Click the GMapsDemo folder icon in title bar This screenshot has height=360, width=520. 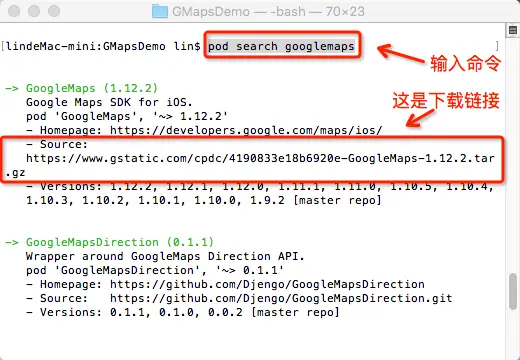point(160,11)
